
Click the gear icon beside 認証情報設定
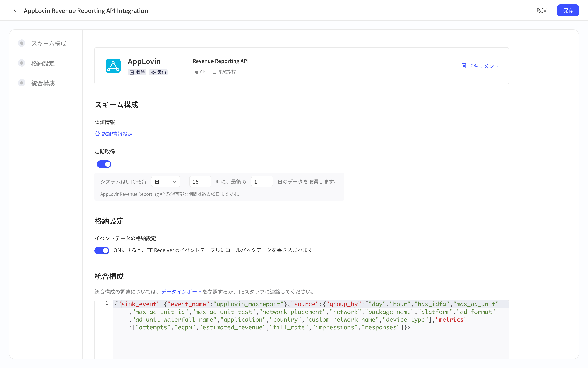click(x=97, y=134)
